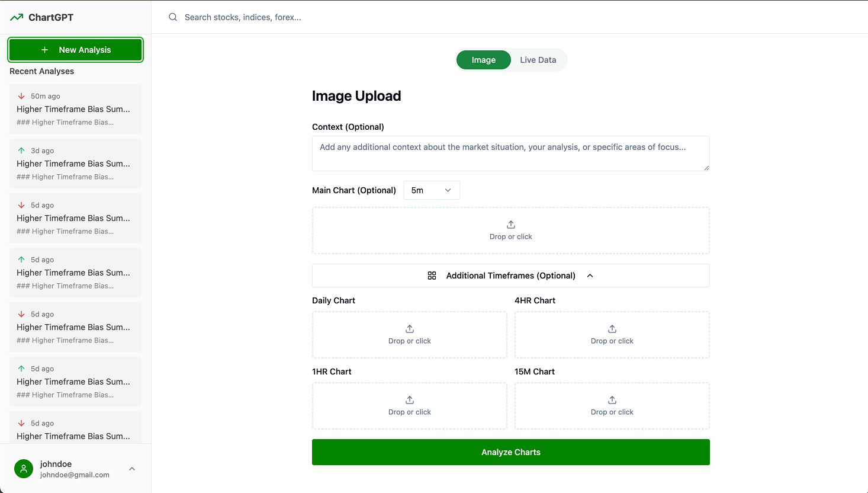Click the Image Upload heading
The height and width of the screenshot is (493, 868).
pos(356,96)
